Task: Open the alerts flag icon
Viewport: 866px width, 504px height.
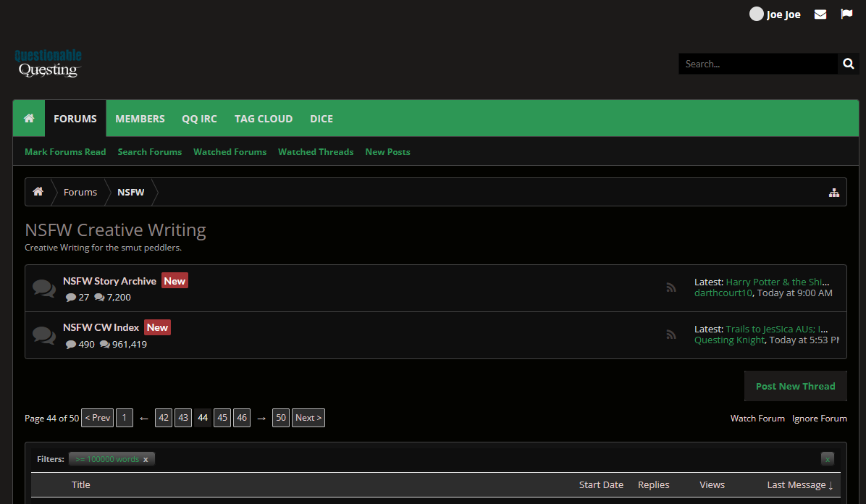Action: click(846, 14)
